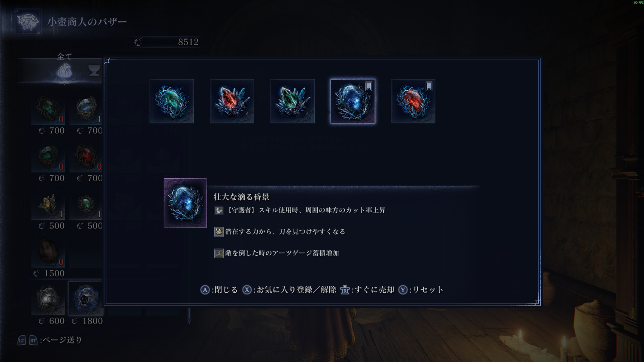Open the pouch tab under 全て
The image size is (644, 362).
pos(64,71)
